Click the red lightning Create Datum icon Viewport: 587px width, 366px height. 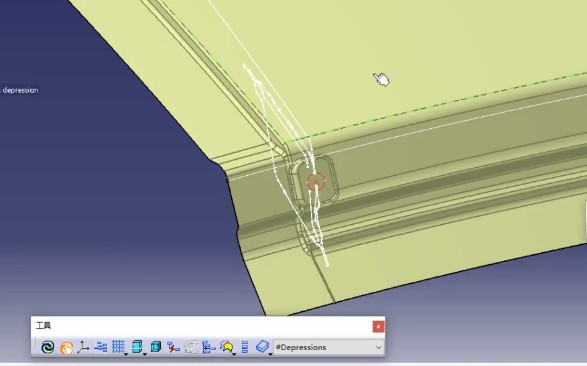pyautogui.click(x=173, y=347)
